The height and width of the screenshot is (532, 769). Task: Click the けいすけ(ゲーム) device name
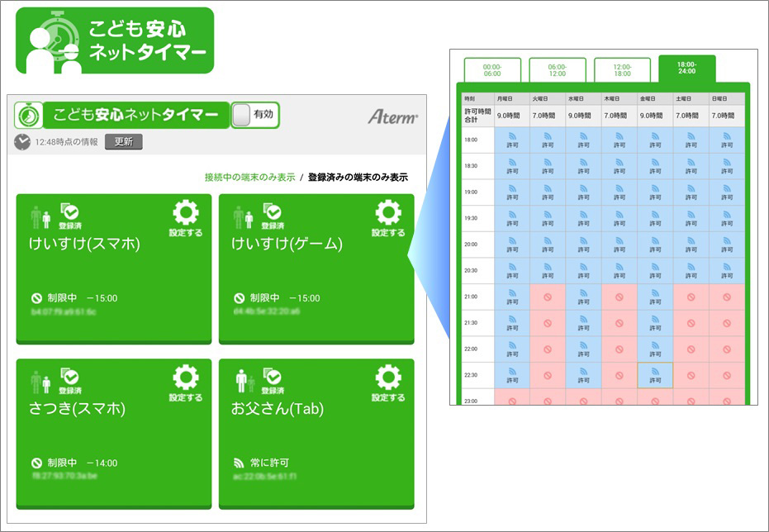[287, 244]
